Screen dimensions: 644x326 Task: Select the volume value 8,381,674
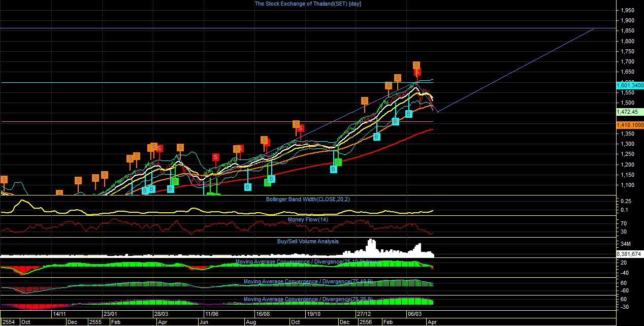pyautogui.click(x=629, y=254)
